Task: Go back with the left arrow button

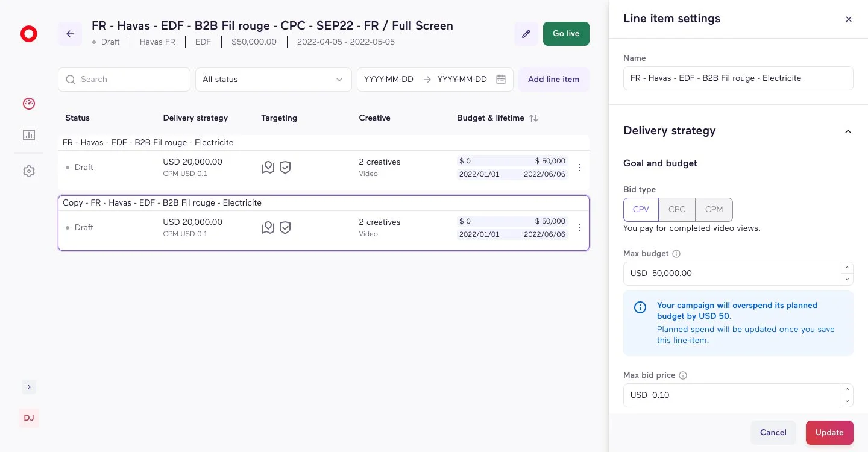Action: (x=70, y=34)
